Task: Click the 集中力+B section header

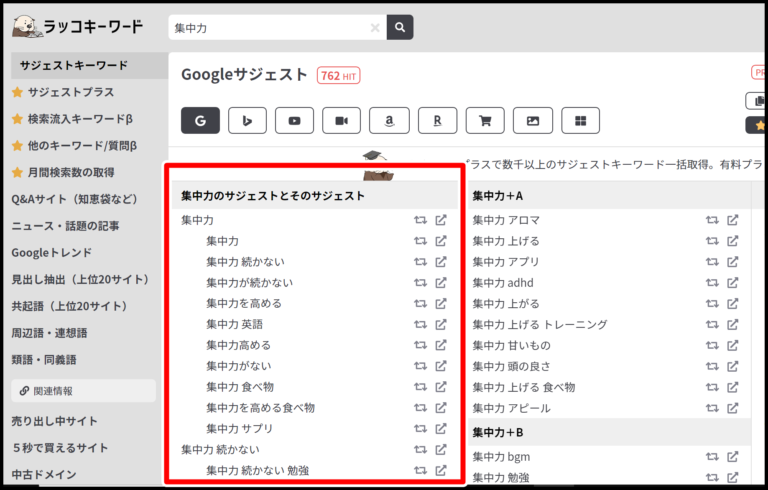Action: (x=609, y=433)
